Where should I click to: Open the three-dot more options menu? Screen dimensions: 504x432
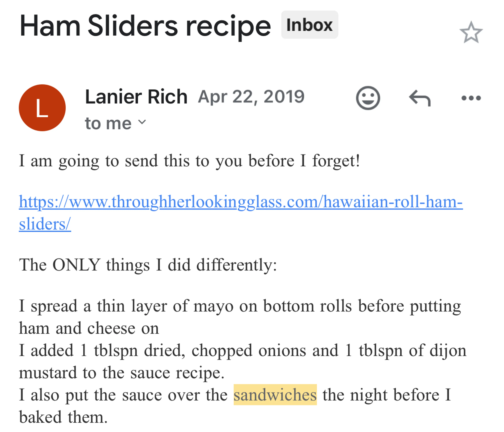pos(471,98)
